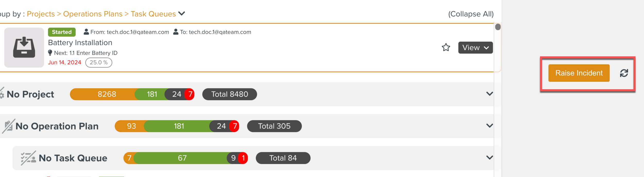Open the View dropdown button
The image size is (644, 177).
coord(475,48)
